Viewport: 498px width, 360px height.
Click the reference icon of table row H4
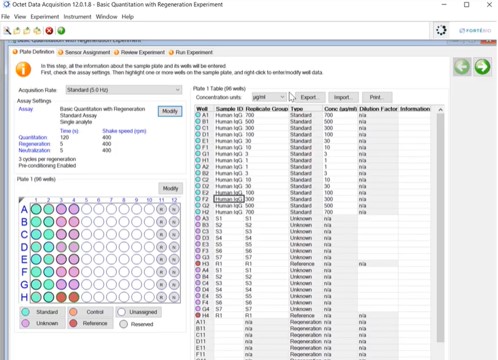click(x=198, y=315)
